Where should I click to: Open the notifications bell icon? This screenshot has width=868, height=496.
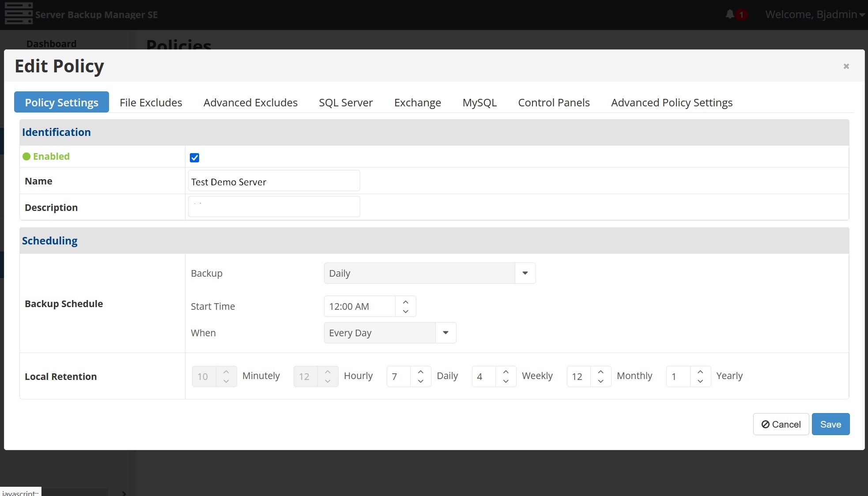pos(730,15)
